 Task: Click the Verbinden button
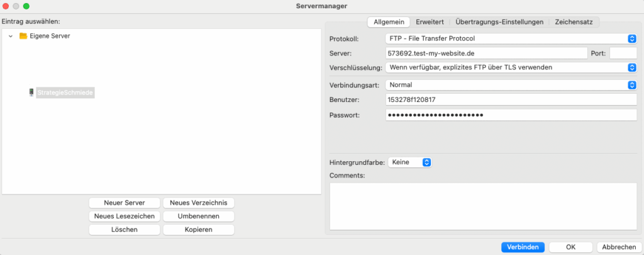click(x=523, y=247)
